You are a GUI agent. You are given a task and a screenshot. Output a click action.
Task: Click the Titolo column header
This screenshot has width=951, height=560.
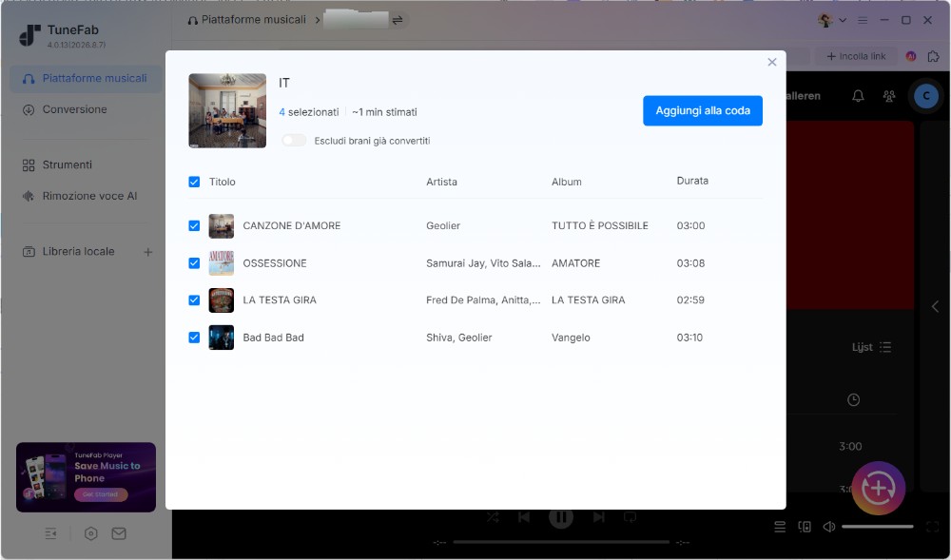pyautogui.click(x=222, y=182)
